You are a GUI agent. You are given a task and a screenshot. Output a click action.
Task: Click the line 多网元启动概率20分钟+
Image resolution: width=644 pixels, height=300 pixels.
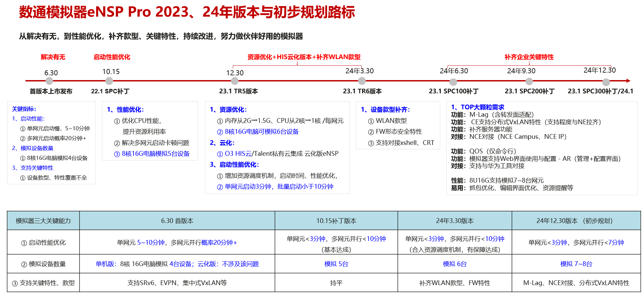[x=53, y=138]
